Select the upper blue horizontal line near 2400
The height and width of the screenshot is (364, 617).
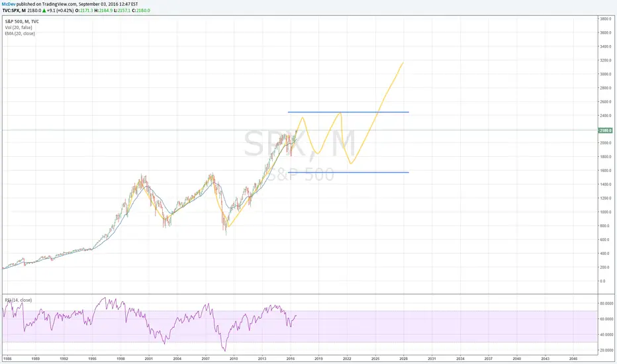(348, 112)
